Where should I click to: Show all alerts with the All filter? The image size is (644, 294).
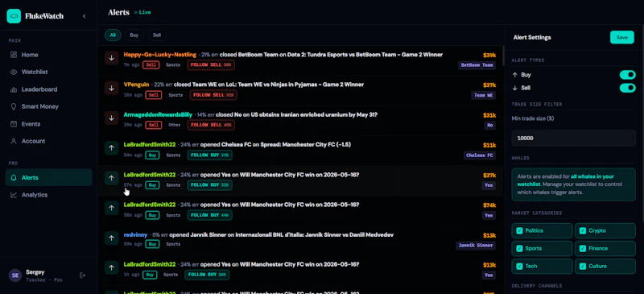coord(113,35)
